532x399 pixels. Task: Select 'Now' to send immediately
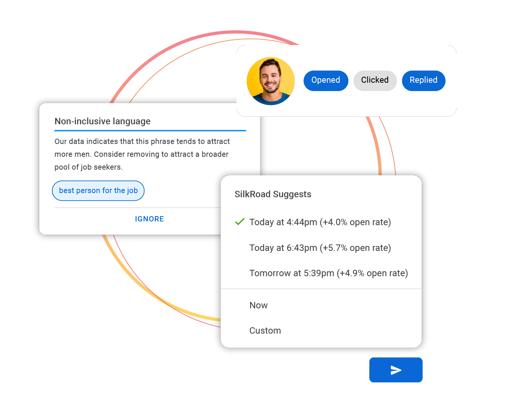pyautogui.click(x=258, y=305)
